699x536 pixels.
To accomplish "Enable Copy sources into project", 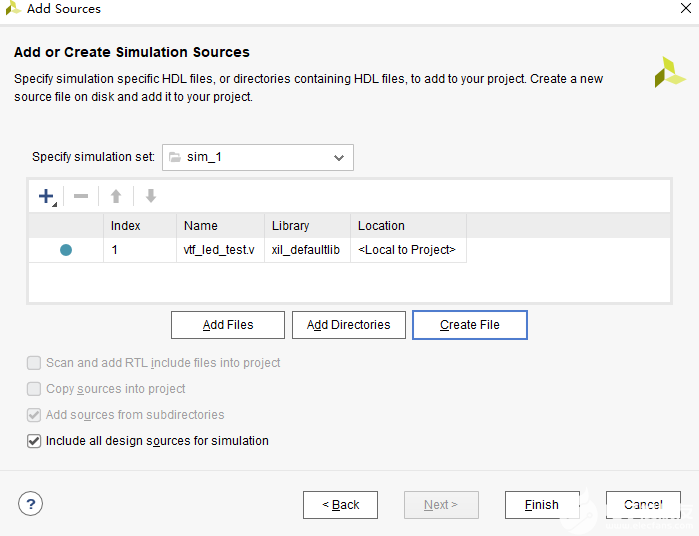I will click(35, 389).
